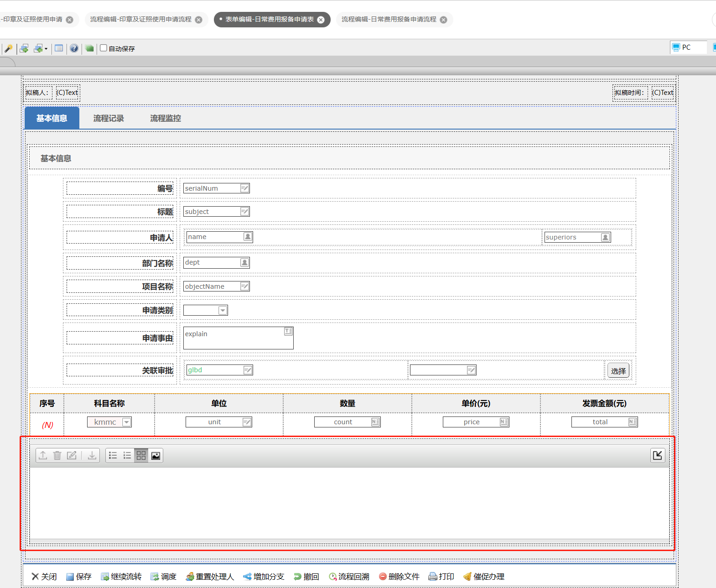Viewport: 716px width, 588px height.
Task: Open the import icon's dropdown arrow in toolbar
Action: click(x=46, y=49)
